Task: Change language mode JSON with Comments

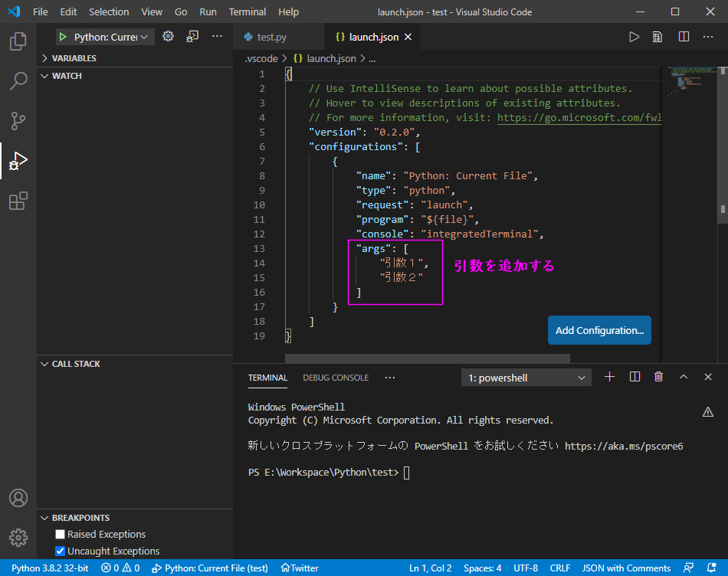Action: [x=626, y=568]
